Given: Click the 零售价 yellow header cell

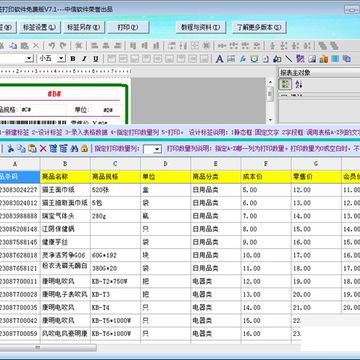Looking at the screenshot, I should [316, 177].
